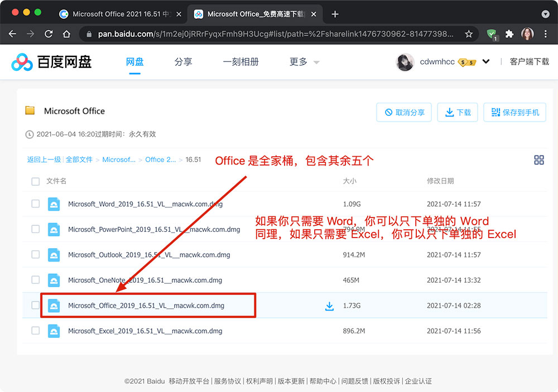The height and width of the screenshot is (392, 558).
Task: Click the 百度网盘 logo
Action: [51, 62]
